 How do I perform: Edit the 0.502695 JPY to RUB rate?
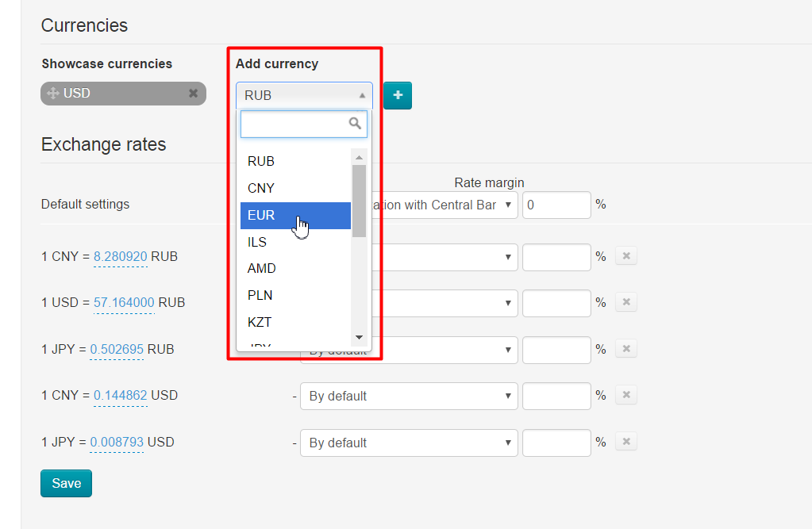(x=117, y=350)
